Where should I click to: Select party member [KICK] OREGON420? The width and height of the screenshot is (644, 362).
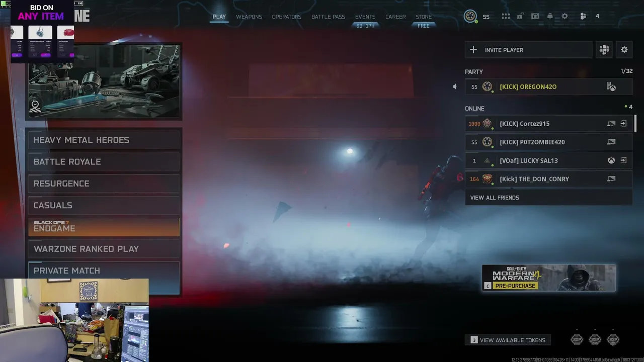pyautogui.click(x=548, y=86)
